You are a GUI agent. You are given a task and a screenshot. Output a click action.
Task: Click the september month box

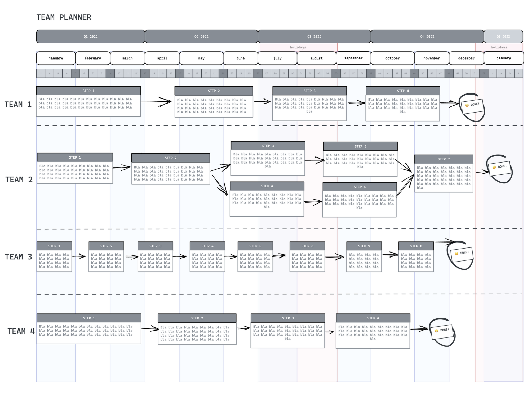[353, 58]
